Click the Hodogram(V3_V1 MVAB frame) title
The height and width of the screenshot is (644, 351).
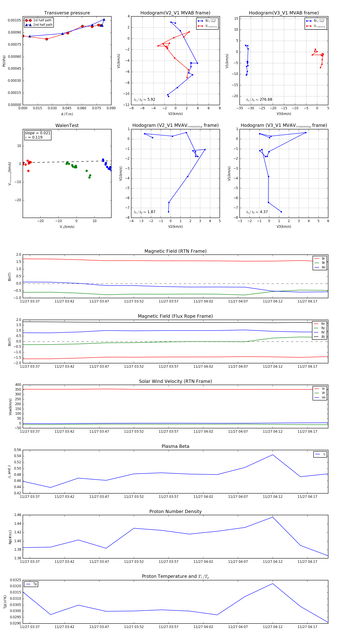click(x=284, y=13)
